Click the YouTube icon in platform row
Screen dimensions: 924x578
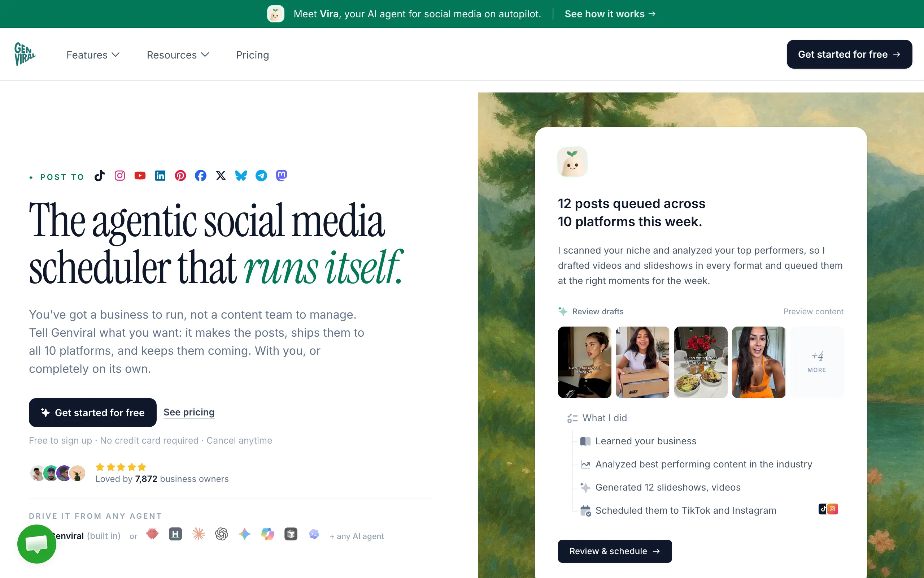(140, 176)
